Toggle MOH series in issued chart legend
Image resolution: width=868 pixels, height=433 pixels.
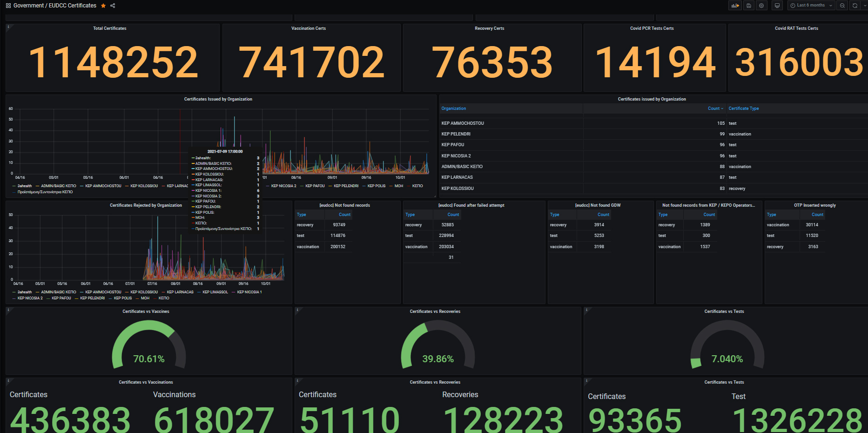pos(398,186)
